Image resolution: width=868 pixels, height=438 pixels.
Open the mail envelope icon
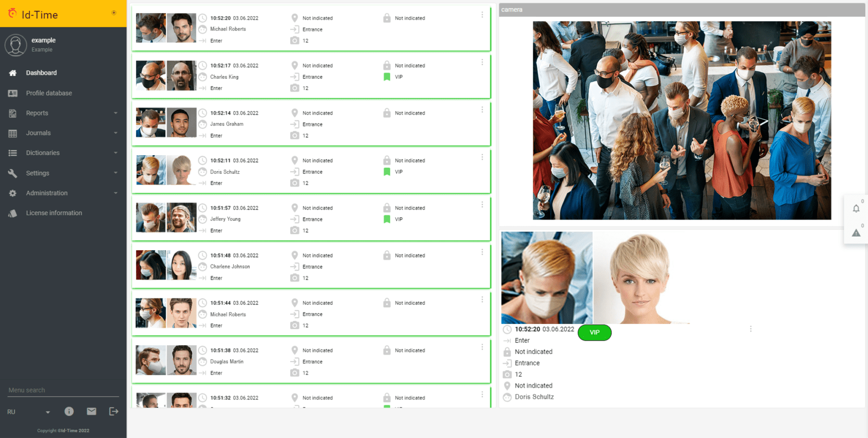(x=91, y=411)
